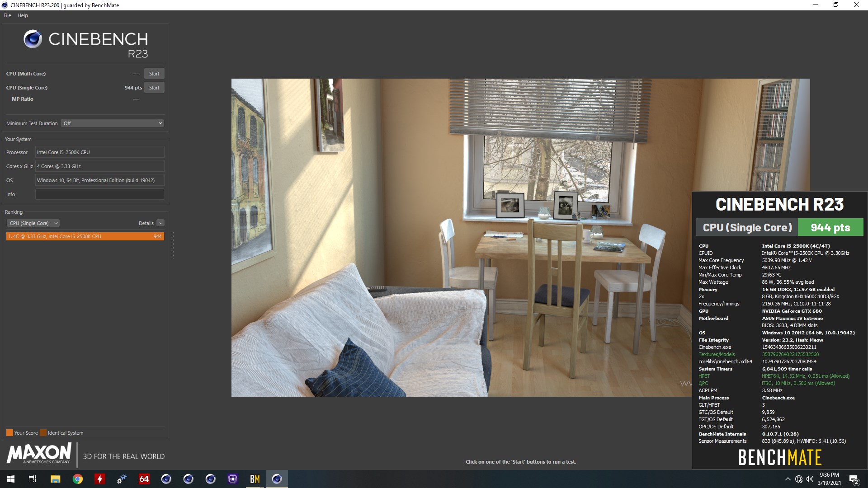
Task: Launch File Explorer from the taskbar
Action: tap(55, 479)
